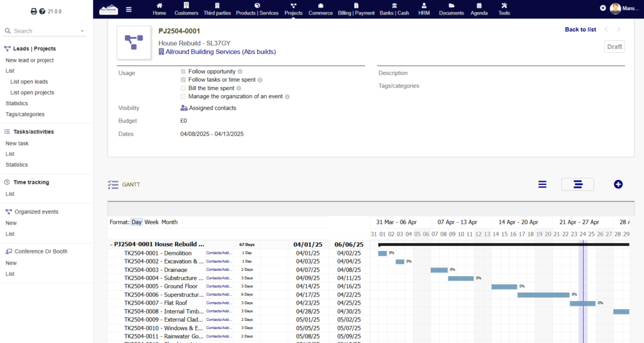Open the Projects menu in top bar
The width and height of the screenshot is (644, 343).
click(293, 9)
